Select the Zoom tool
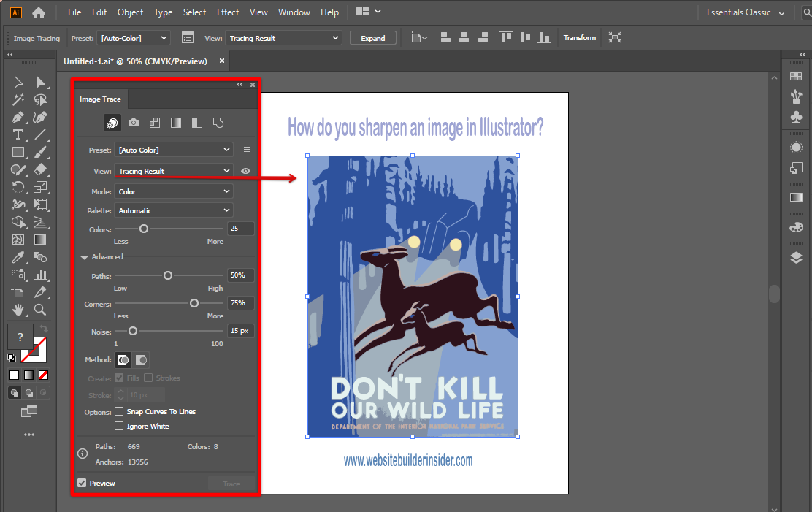812x512 pixels. click(x=40, y=310)
